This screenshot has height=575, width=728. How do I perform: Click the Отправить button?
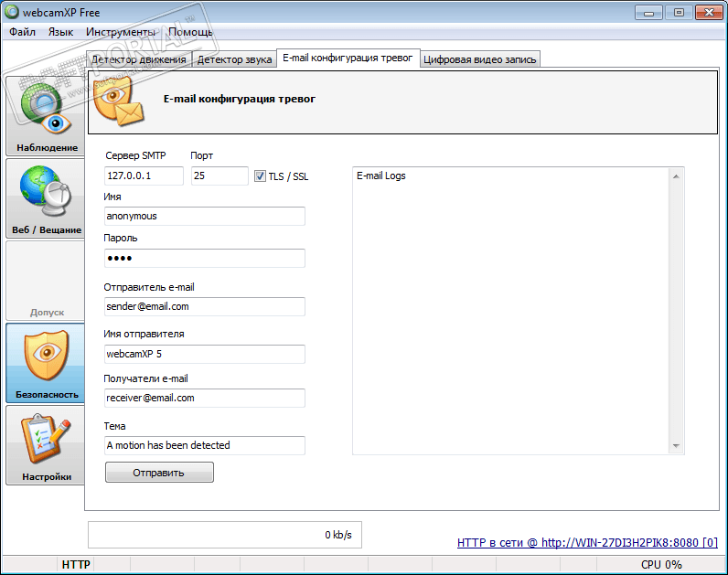[x=159, y=473]
